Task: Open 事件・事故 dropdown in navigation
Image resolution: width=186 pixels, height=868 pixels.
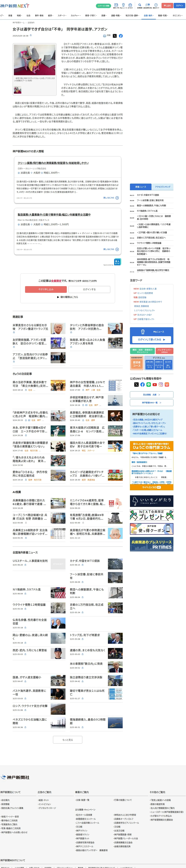Action: click(x=39, y=15)
